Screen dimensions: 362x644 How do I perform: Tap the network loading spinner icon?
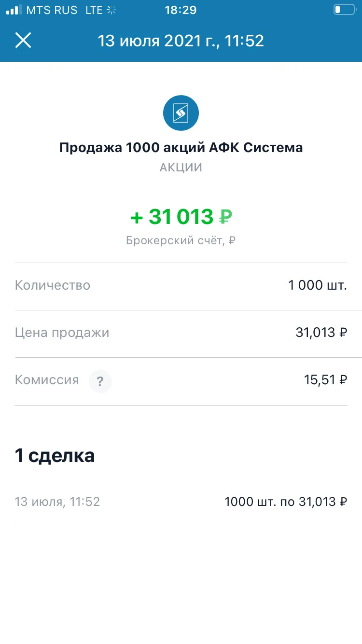click(x=111, y=10)
